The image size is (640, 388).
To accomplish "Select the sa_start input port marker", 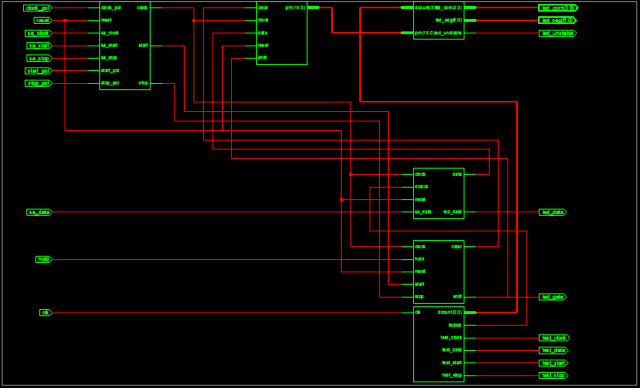I will (x=39, y=46).
